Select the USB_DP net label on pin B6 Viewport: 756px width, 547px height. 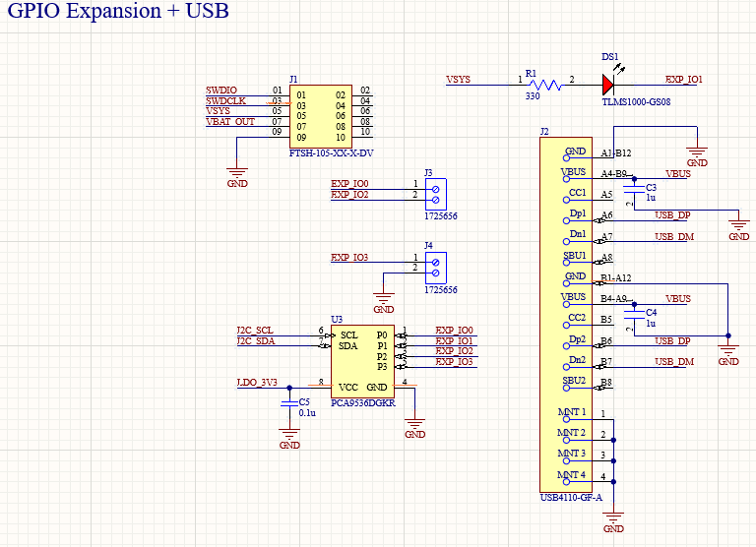[672, 340]
